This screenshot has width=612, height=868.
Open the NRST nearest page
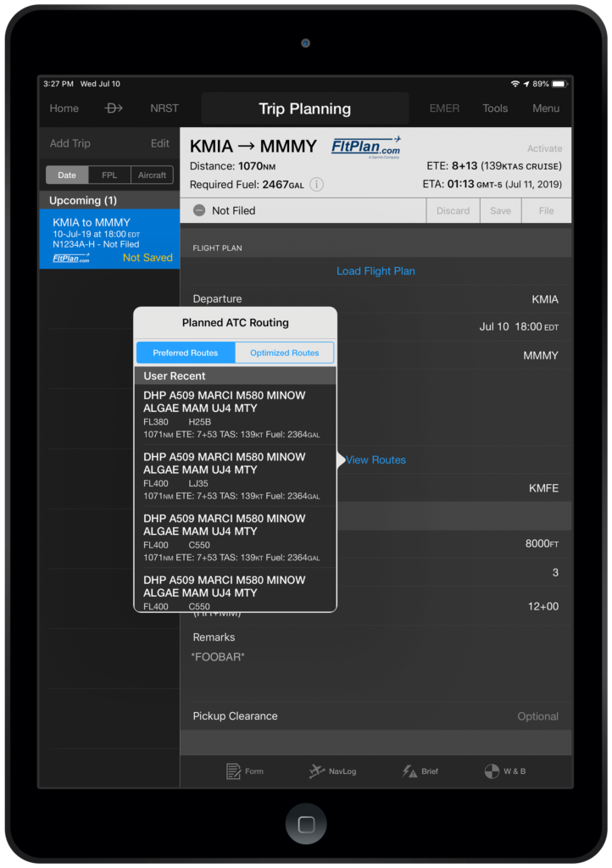pyautogui.click(x=164, y=108)
